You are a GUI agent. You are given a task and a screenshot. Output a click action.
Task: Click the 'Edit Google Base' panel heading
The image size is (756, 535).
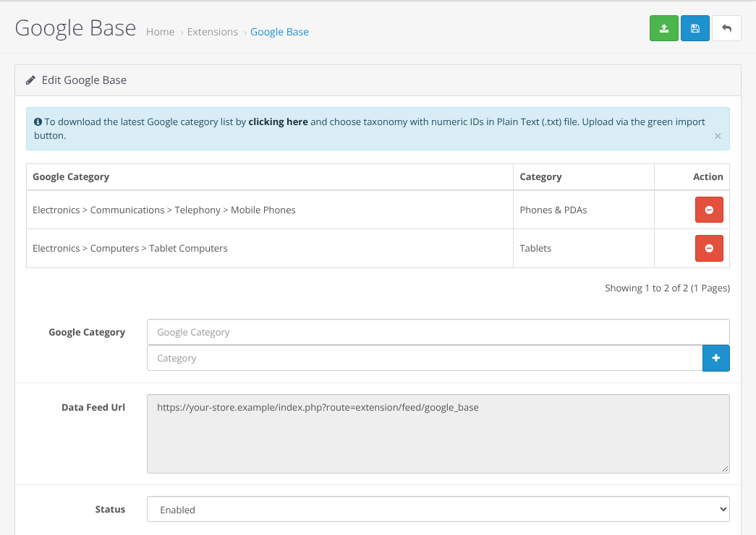tap(84, 80)
